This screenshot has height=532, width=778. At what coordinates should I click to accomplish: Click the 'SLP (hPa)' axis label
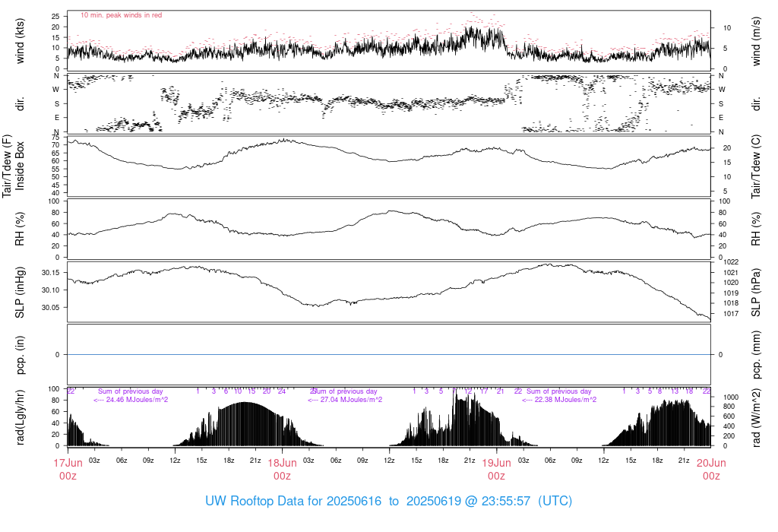756,293
